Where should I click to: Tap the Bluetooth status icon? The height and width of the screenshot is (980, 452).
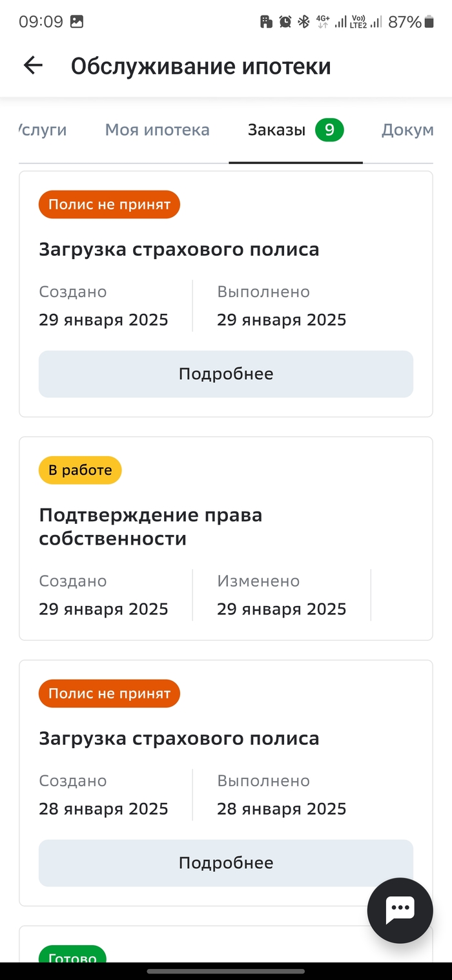pos(303,22)
